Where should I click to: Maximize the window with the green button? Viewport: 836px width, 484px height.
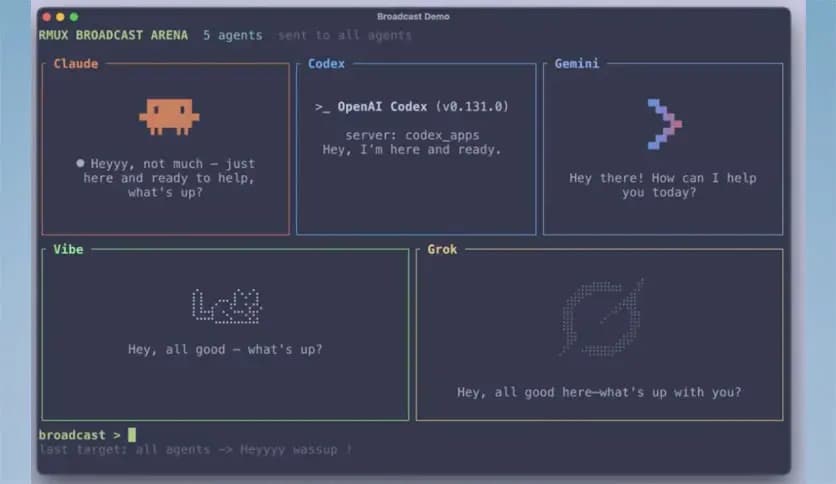pyautogui.click(x=74, y=17)
